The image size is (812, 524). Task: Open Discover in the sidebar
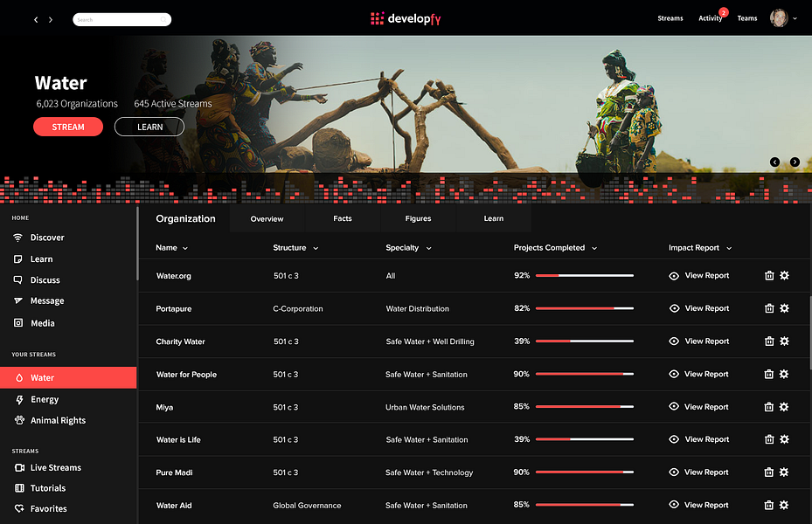coord(47,238)
